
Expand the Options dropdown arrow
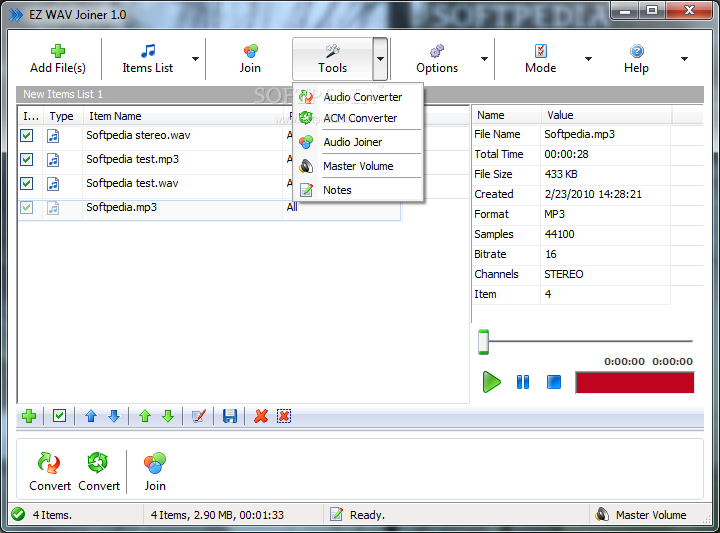[x=484, y=59]
